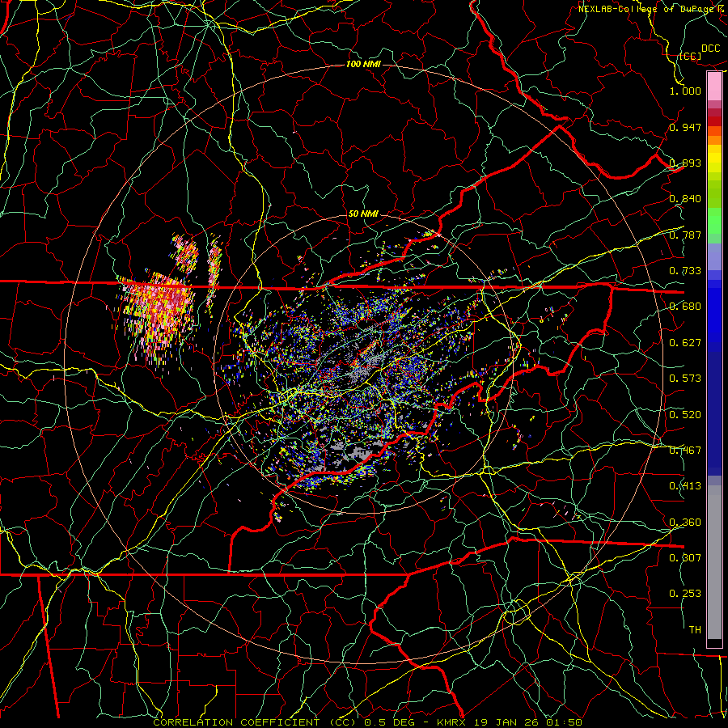
Task: Select the 0.733 scale value
Action: pyautogui.click(x=685, y=271)
